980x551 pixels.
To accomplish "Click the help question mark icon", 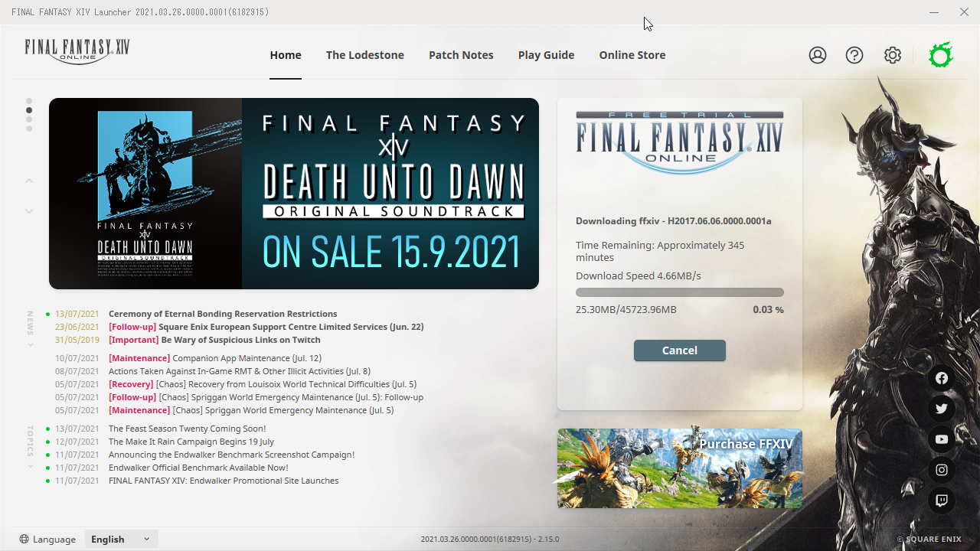I will click(854, 54).
